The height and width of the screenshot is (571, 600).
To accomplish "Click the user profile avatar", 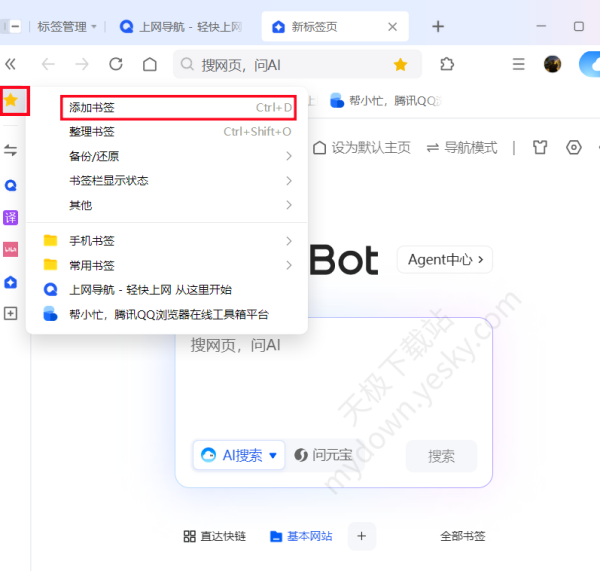I will click(x=552, y=64).
